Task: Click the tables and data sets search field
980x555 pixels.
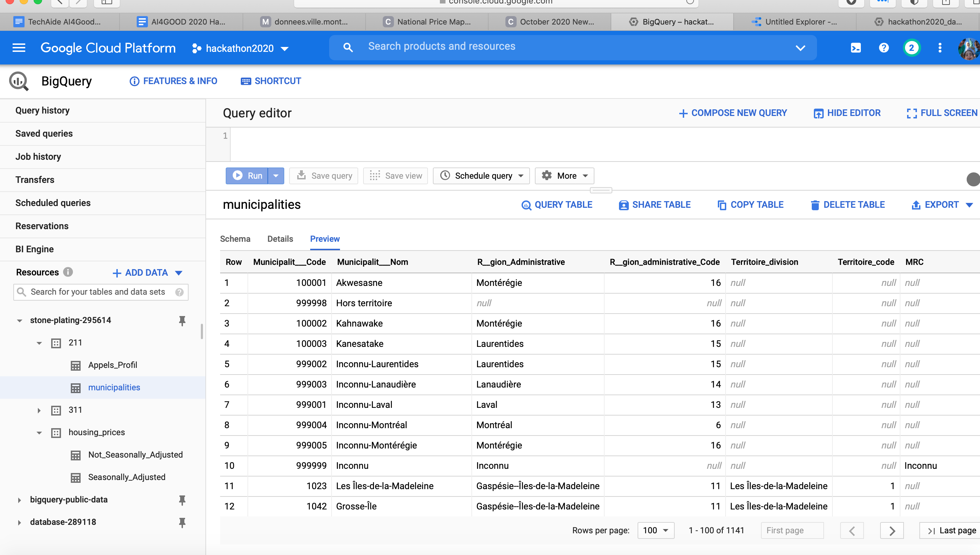Action: coord(98,292)
